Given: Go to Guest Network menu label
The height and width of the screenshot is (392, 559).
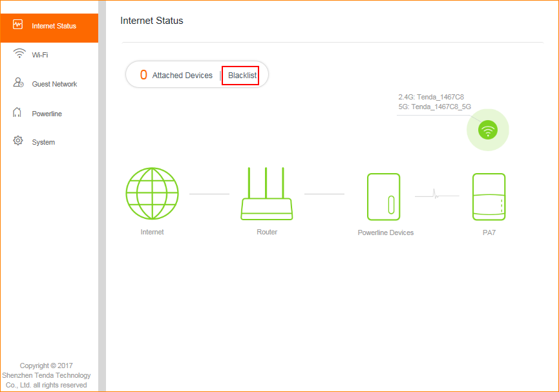Looking at the screenshot, I should 54,84.
